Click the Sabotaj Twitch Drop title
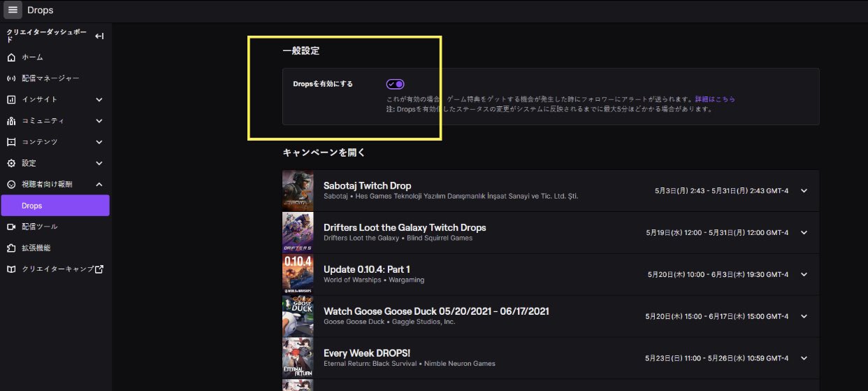This screenshot has height=391, width=868. point(367,186)
